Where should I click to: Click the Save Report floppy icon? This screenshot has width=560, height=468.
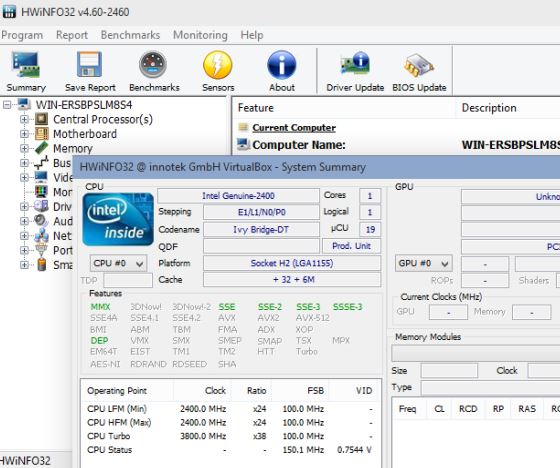click(90, 65)
